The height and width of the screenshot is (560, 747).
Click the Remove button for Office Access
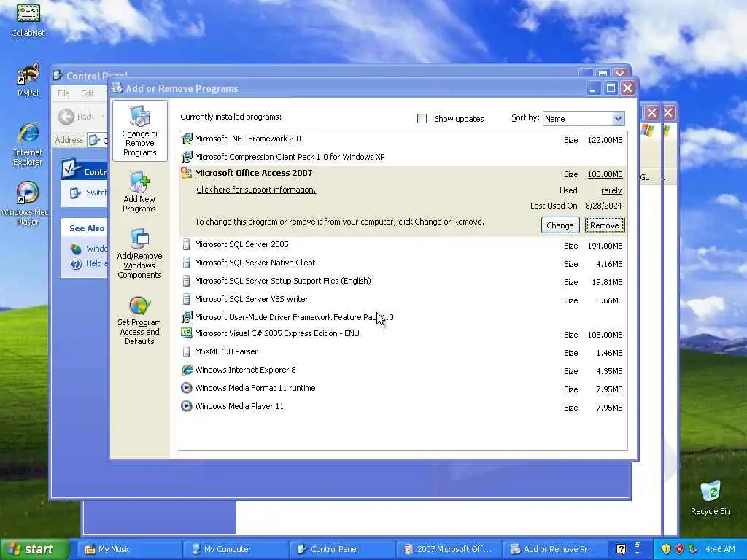click(605, 225)
